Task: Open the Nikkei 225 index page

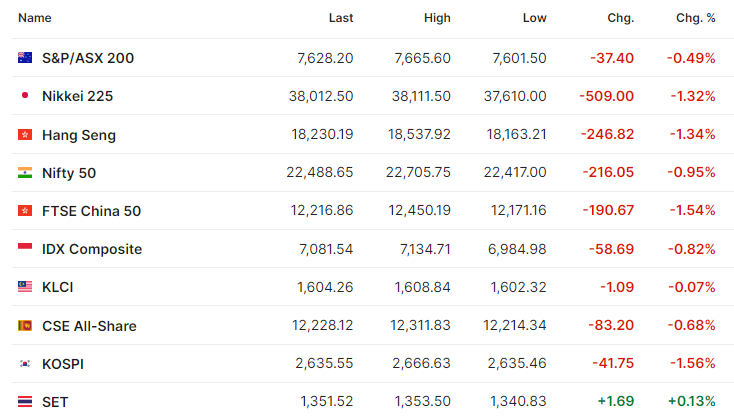Action: [x=78, y=96]
